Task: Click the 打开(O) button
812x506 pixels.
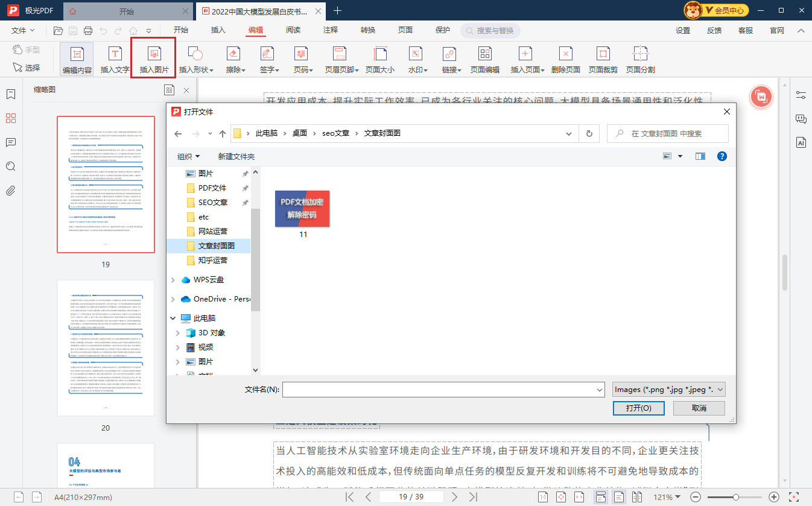Action: (x=638, y=408)
